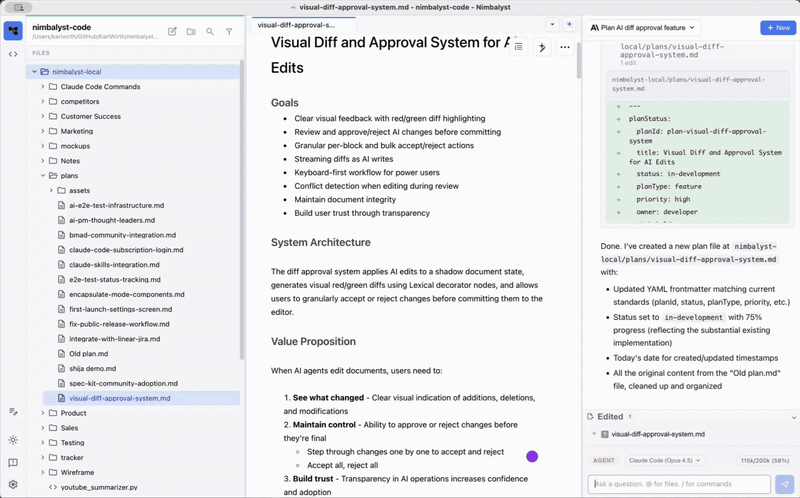Expand the assets subfolder

coord(52,190)
